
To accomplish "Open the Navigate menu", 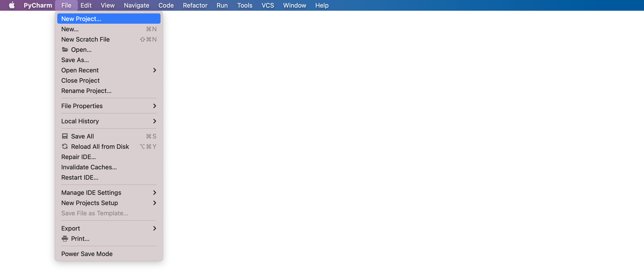I will (x=136, y=5).
